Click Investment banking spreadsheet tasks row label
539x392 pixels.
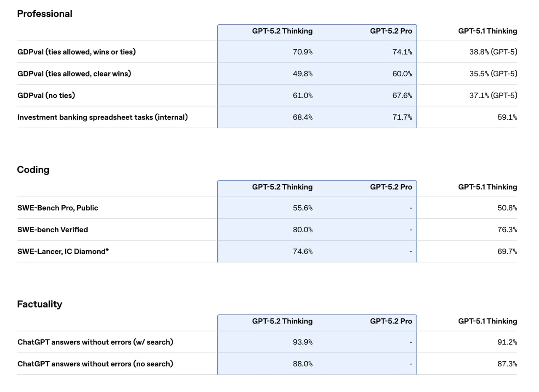click(x=103, y=117)
